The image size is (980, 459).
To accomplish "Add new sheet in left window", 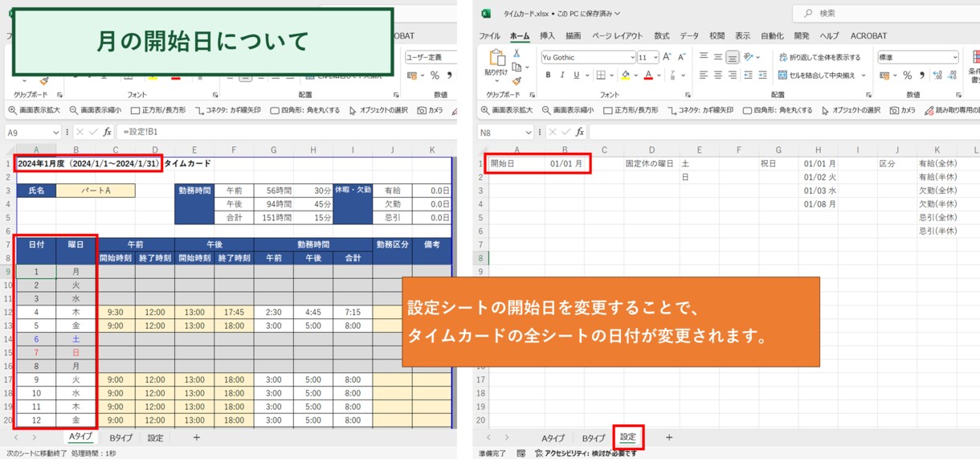I will (196, 438).
